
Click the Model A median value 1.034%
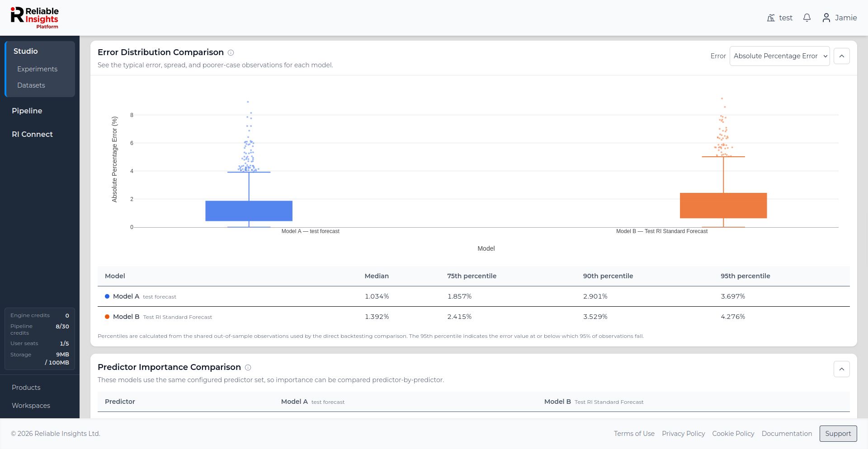coord(377,296)
